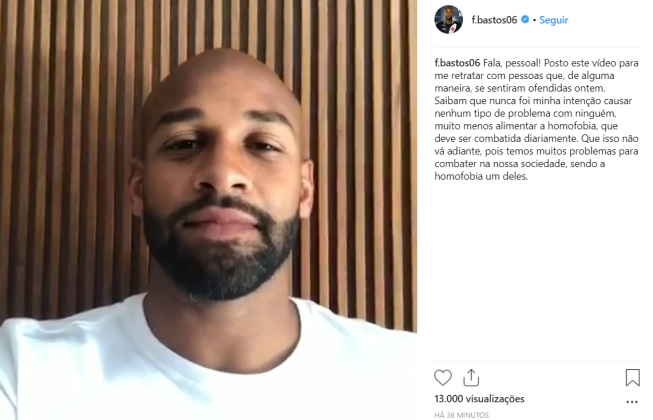Open bold f.bastos06 username starting the caption
This screenshot has height=420, width=653.
click(x=457, y=63)
